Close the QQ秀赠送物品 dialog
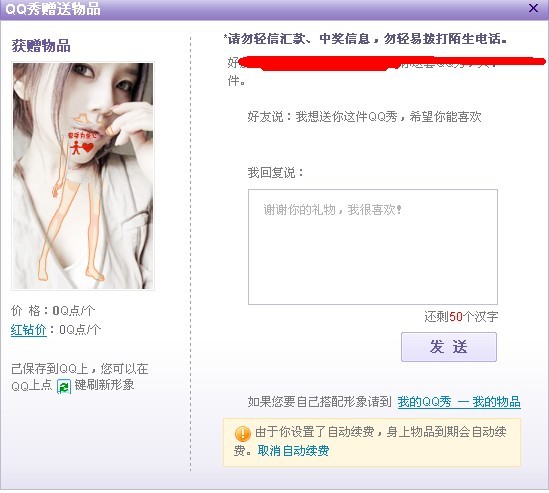This screenshot has height=493, width=549. (x=533, y=8)
